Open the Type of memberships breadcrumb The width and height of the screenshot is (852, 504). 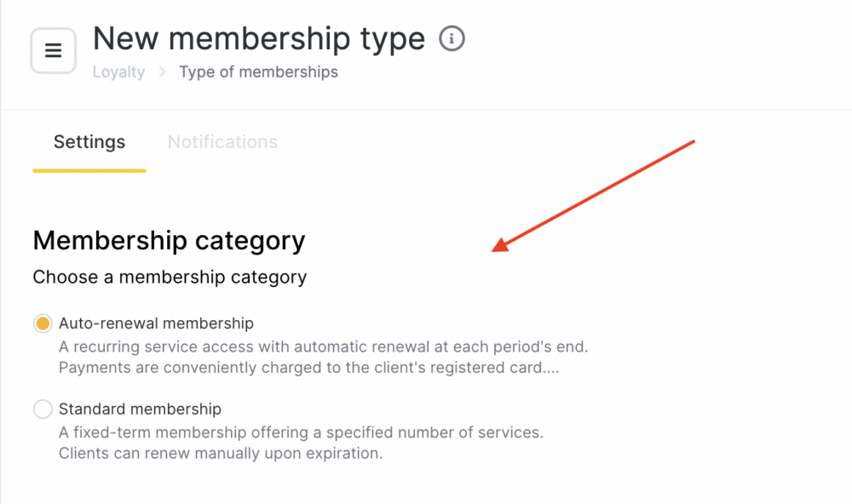(259, 72)
